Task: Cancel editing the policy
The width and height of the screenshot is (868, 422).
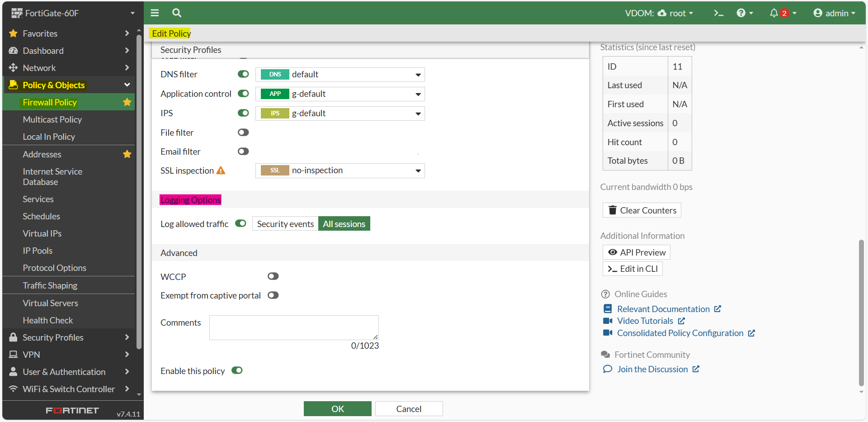Action: (409, 409)
